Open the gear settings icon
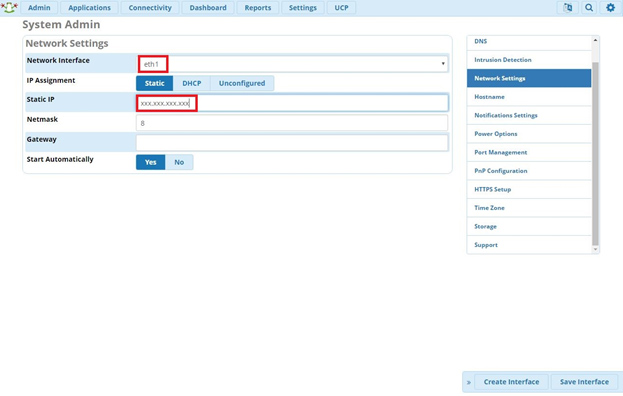The height and width of the screenshot is (396, 623). click(610, 8)
